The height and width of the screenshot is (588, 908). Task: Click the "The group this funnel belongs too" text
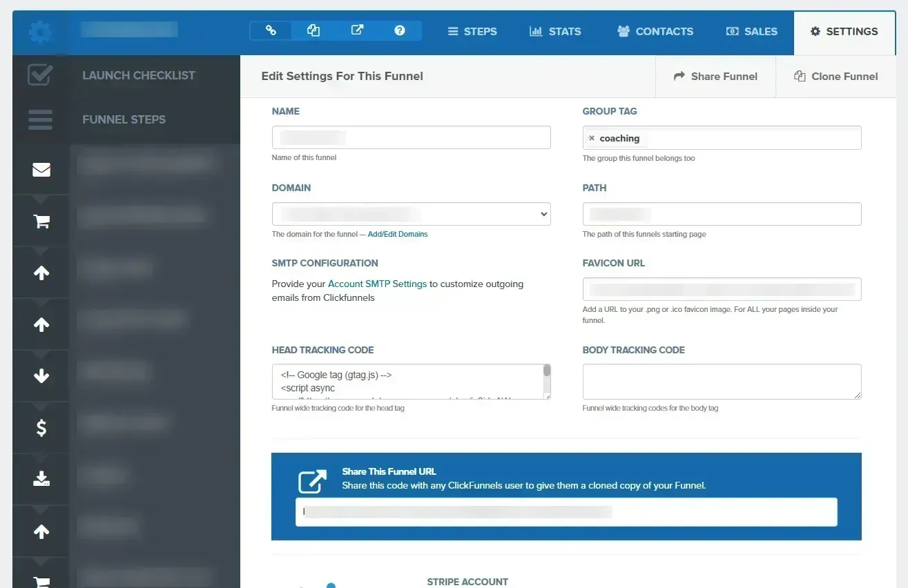(x=639, y=158)
